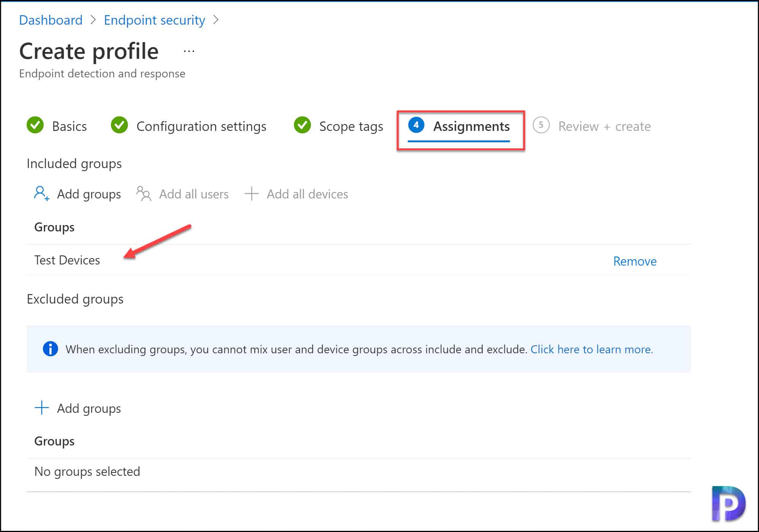Click the No groups selected text
Screen dimensions: 759x532
click(87, 471)
